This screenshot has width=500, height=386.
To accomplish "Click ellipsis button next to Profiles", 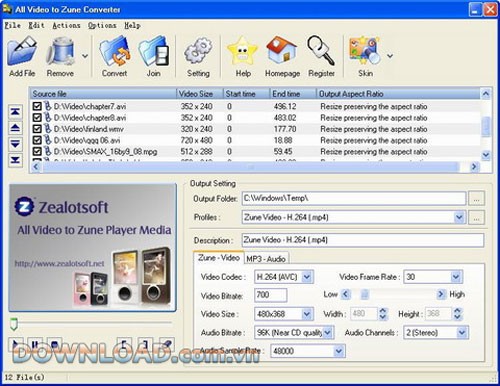I will [476, 217].
